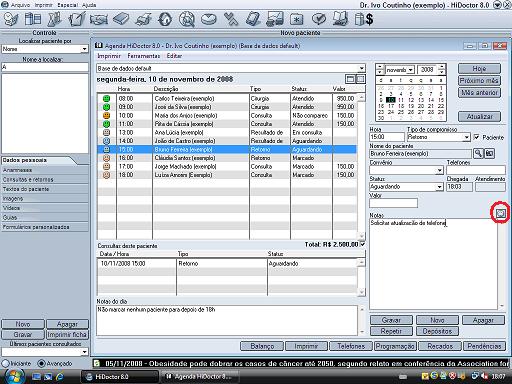Viewport: 512px width, 384px height.
Task: Click the Internet Explorer quick launch icon
Action: (60, 377)
